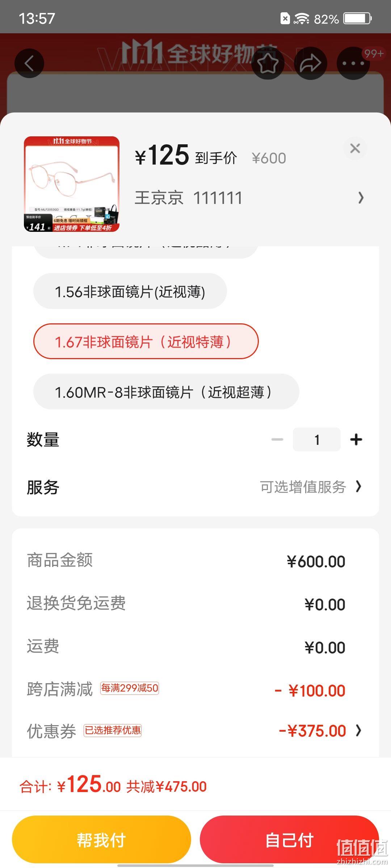Screen dimensions: 391x868
Task: Select 1.60MR-8非球面镜片（近视超薄） option
Action: (x=166, y=392)
